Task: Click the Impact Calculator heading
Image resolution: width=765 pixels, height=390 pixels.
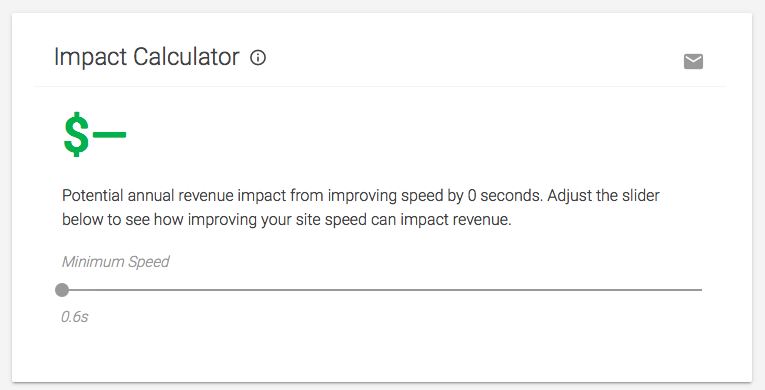Action: (146, 58)
